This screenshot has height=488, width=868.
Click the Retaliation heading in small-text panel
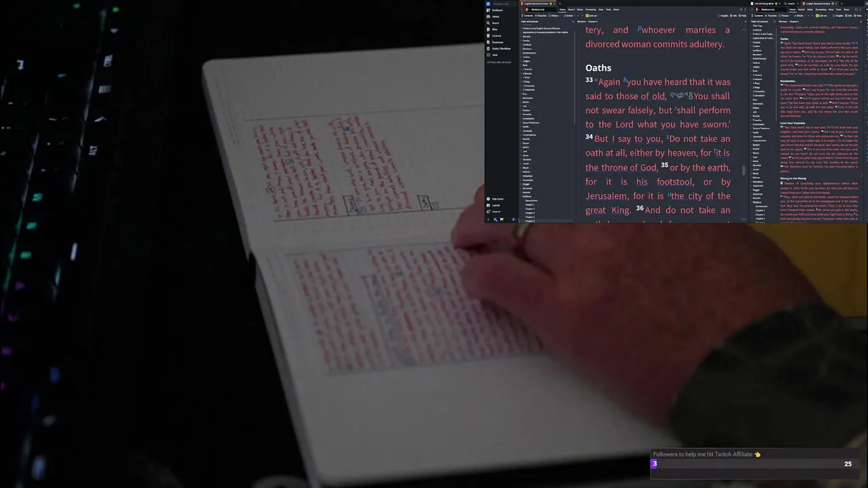[x=787, y=81]
